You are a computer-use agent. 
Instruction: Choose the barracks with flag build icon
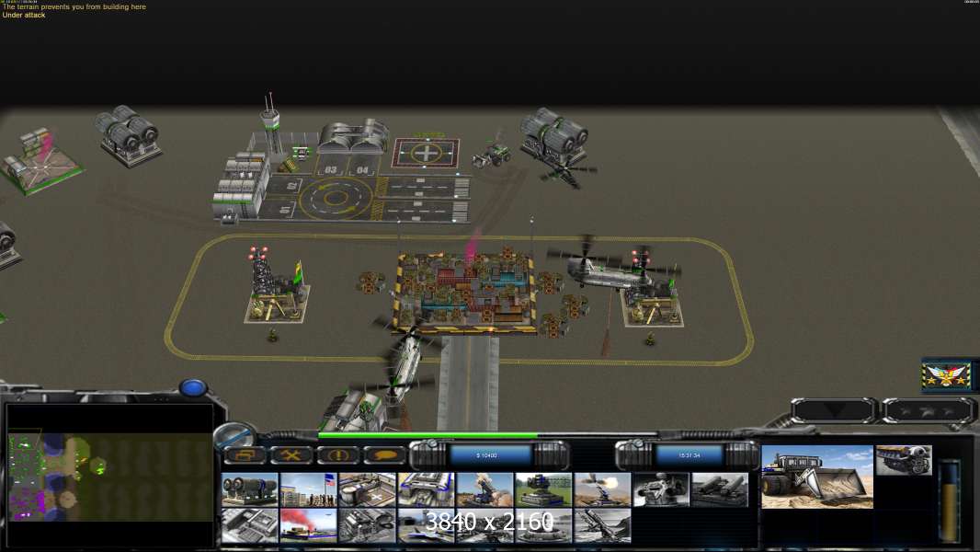click(x=308, y=489)
